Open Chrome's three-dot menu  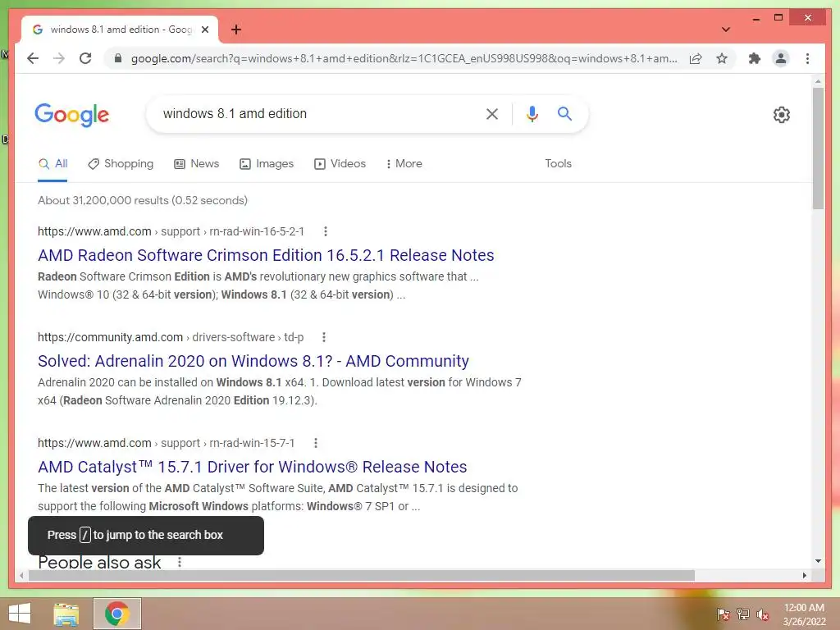click(807, 58)
